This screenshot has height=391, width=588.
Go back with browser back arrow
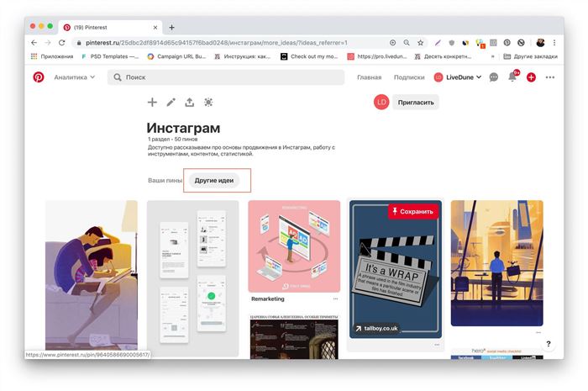tap(34, 43)
